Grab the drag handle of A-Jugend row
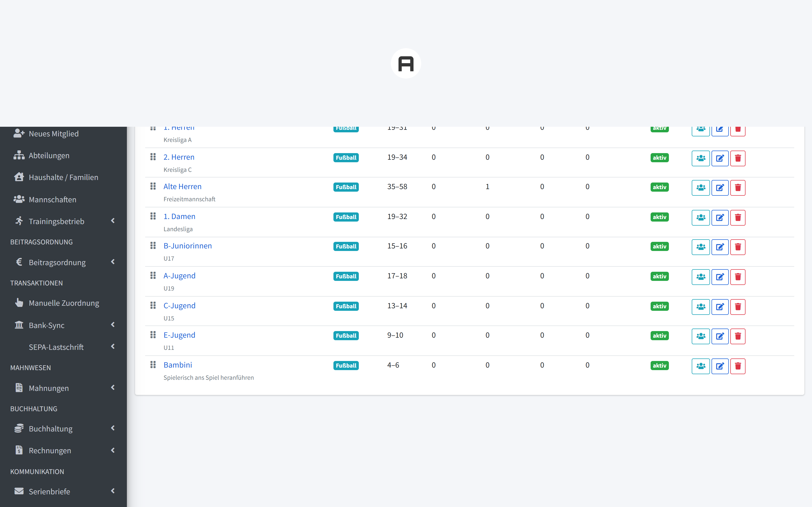 point(153,275)
